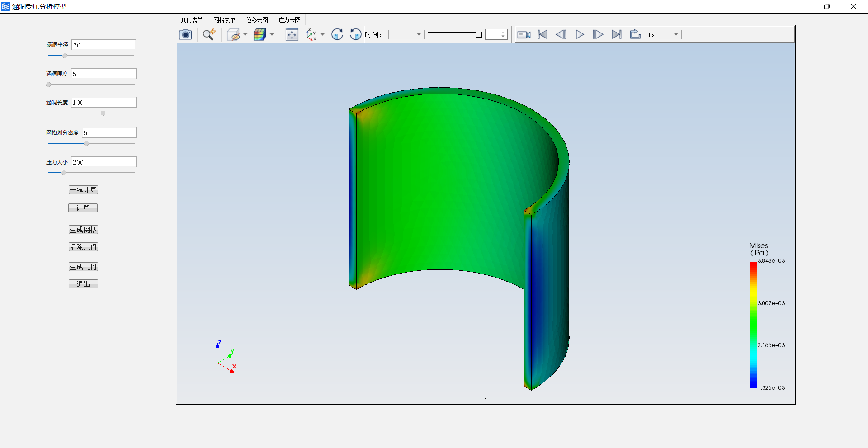Screen dimensions: 868x448
Task: Click the XYZ coordinate triad in viewport
Action: [226, 357]
